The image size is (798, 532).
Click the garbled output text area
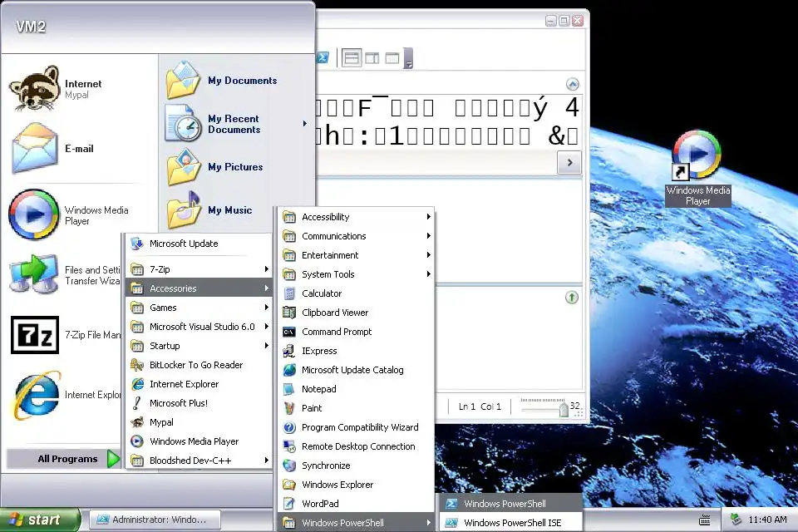448,121
